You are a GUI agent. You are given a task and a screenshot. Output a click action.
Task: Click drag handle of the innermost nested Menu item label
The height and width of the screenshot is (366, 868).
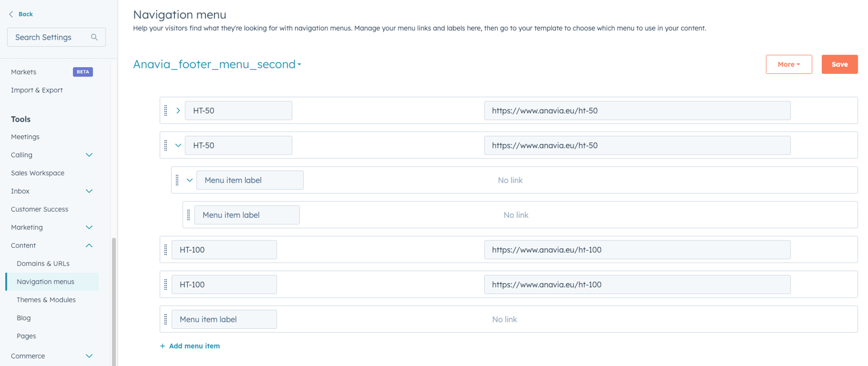[x=188, y=215]
